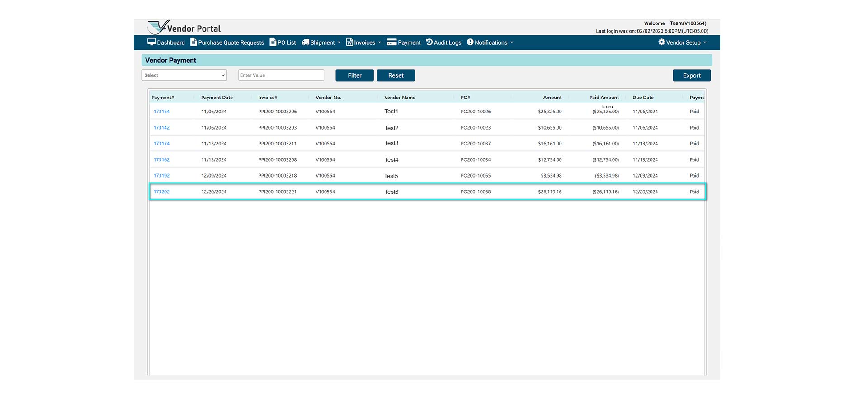This screenshot has width=868, height=393.
Task: Sort by Paid Amount column header
Action: click(x=604, y=98)
